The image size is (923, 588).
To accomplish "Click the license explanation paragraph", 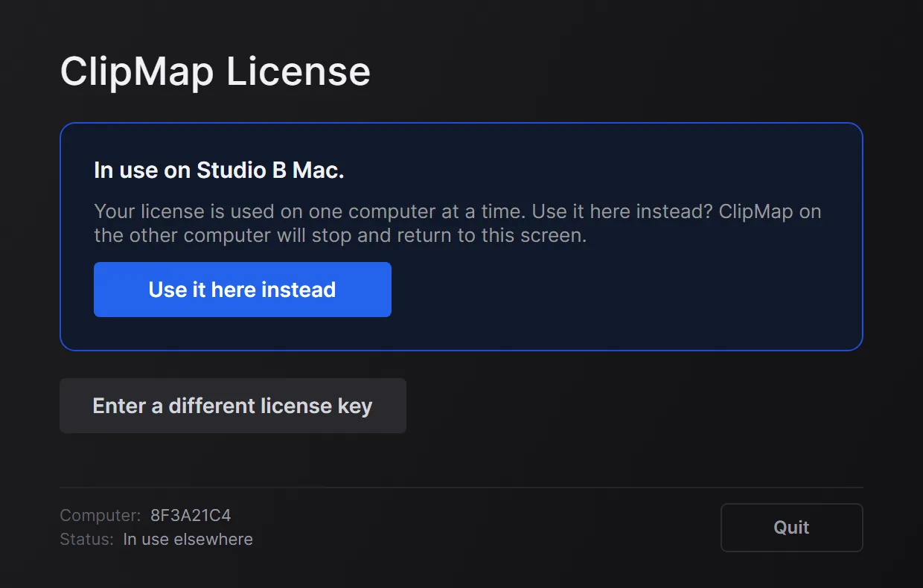I will click(x=458, y=223).
